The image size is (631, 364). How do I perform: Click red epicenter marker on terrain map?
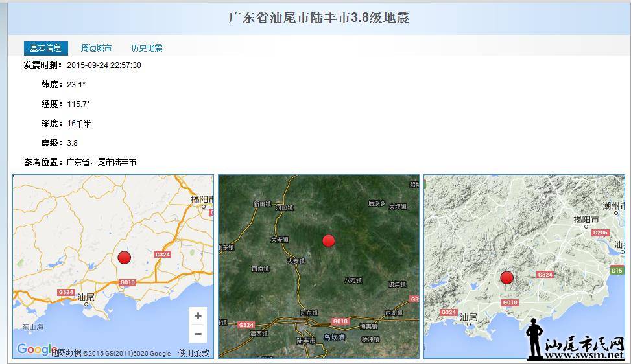[506, 278]
